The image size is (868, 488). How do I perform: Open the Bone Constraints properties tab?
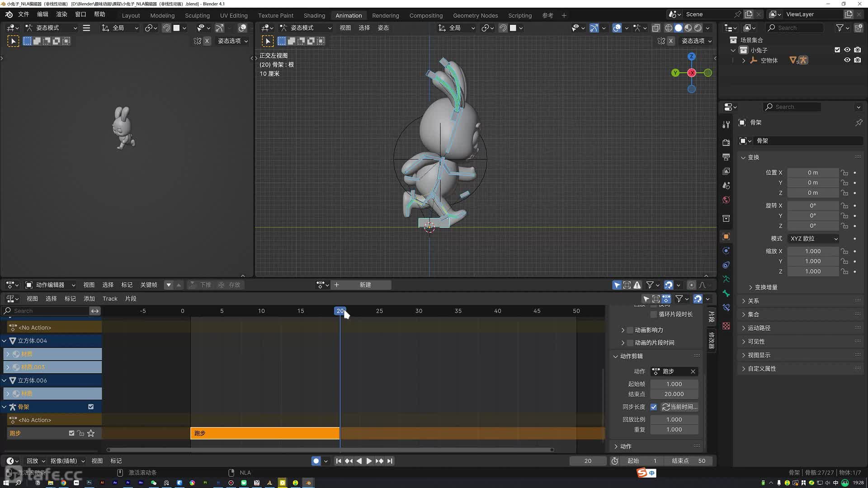[726, 308]
